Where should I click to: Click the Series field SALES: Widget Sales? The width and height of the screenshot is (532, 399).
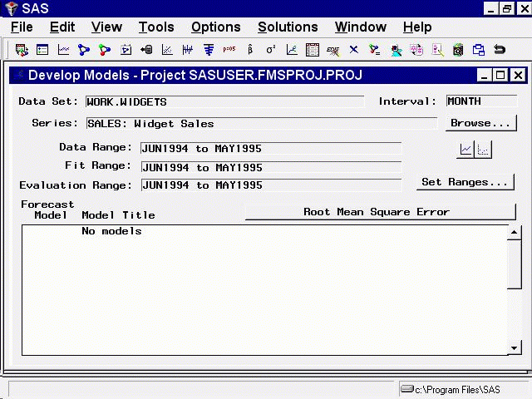pos(262,124)
